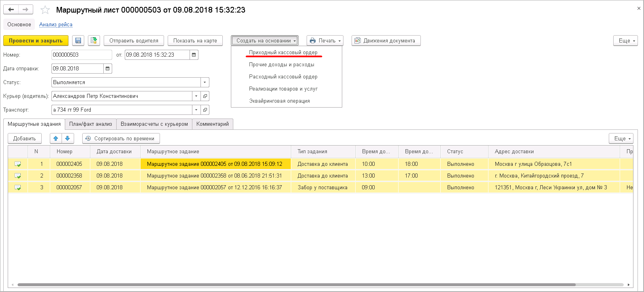This screenshot has height=292, width=644.
Task: Click the Номер column header
Action: point(70,152)
